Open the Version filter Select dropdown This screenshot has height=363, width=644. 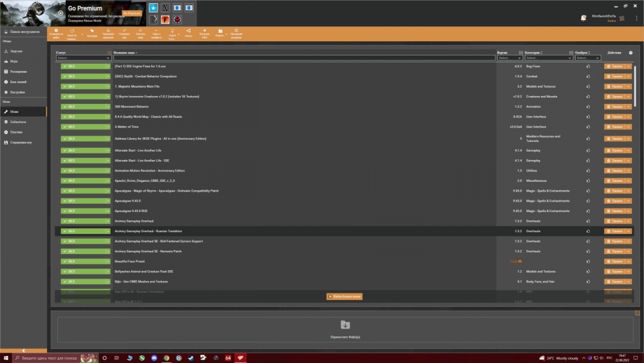[x=509, y=58]
